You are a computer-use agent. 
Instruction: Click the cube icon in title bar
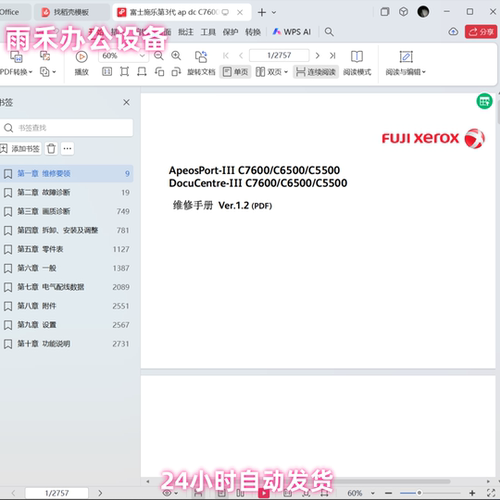[x=403, y=12]
